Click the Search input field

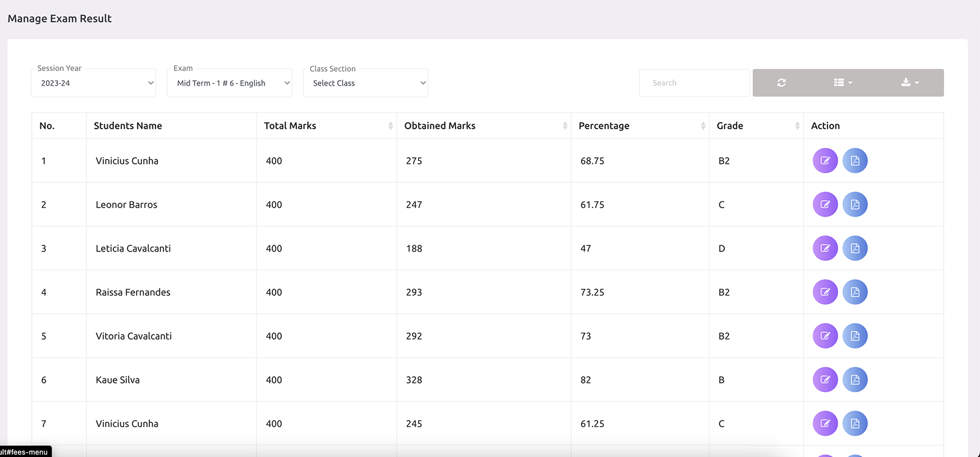coord(694,83)
